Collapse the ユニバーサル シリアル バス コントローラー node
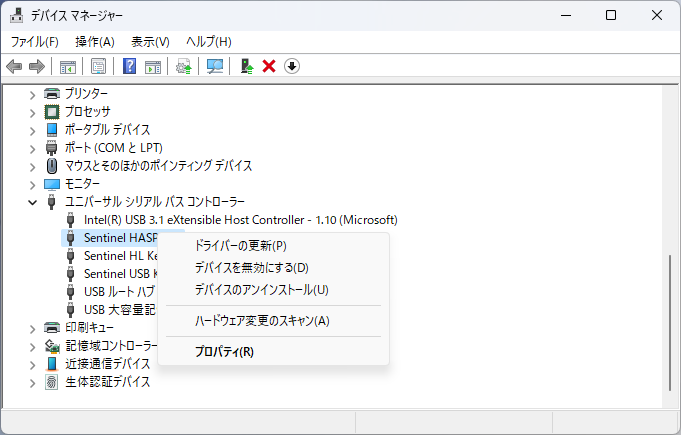 click(33, 202)
